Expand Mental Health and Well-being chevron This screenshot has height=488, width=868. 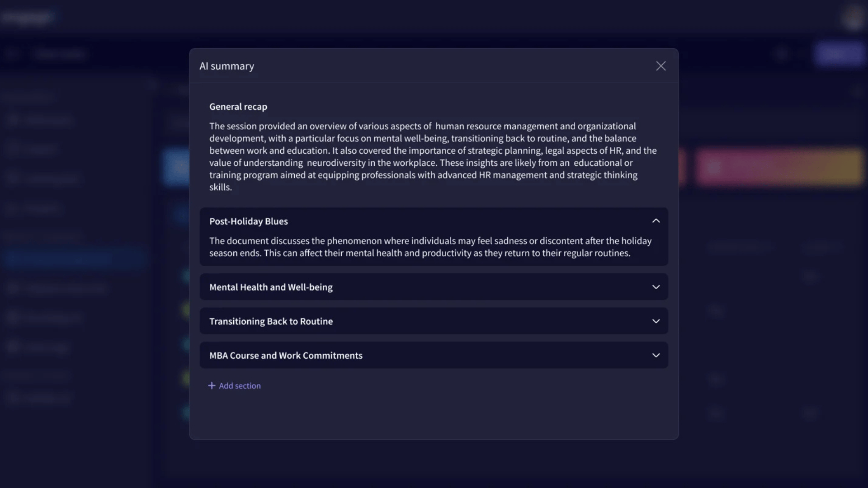coord(656,287)
